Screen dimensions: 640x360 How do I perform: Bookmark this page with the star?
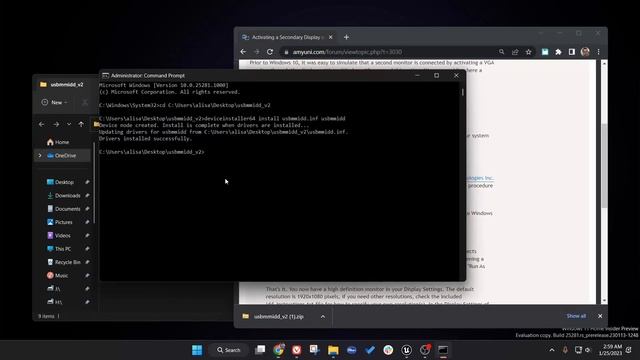529,52
